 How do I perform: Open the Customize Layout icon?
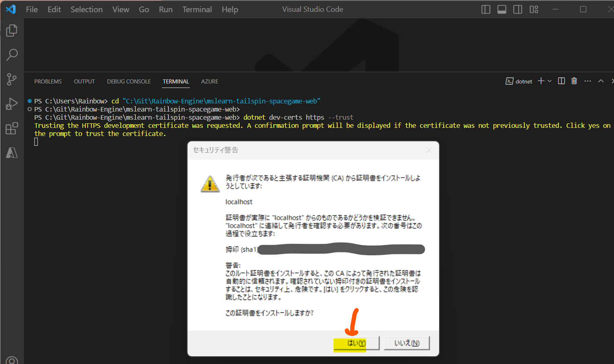tap(534, 9)
